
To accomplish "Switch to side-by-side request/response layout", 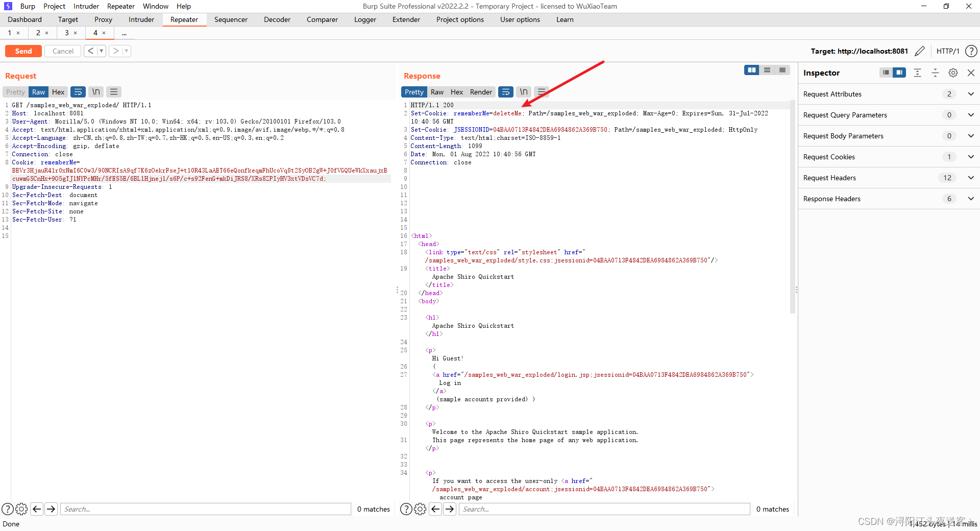I will coord(751,70).
